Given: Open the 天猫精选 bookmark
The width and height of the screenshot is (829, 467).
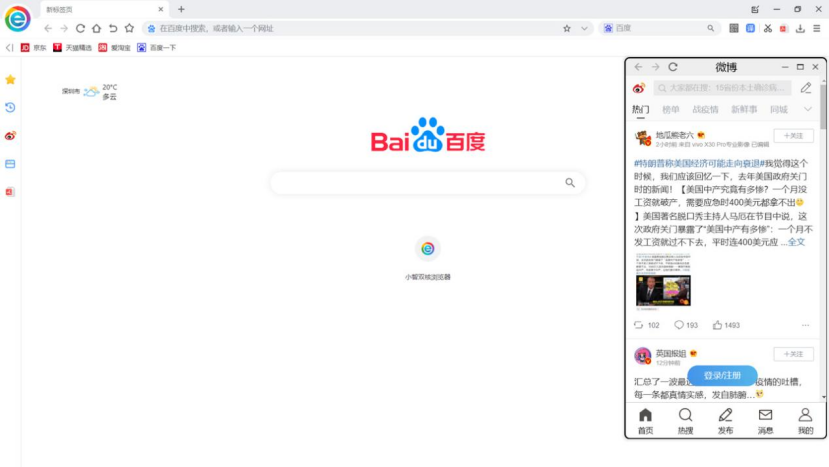Looking at the screenshot, I should pos(72,48).
